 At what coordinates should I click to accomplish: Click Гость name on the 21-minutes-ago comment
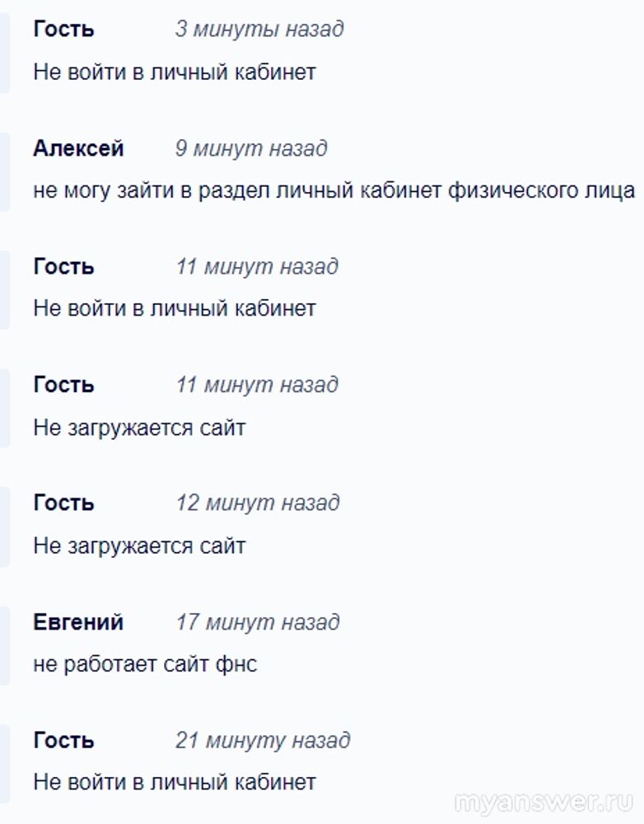(63, 740)
